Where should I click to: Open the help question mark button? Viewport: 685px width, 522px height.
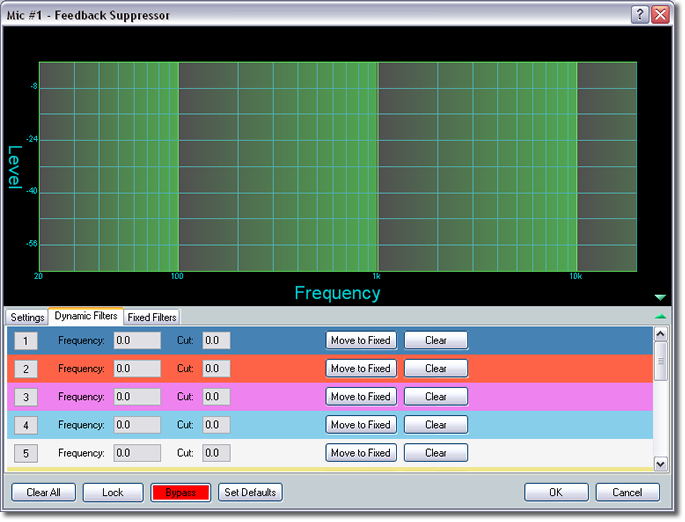tap(640, 14)
